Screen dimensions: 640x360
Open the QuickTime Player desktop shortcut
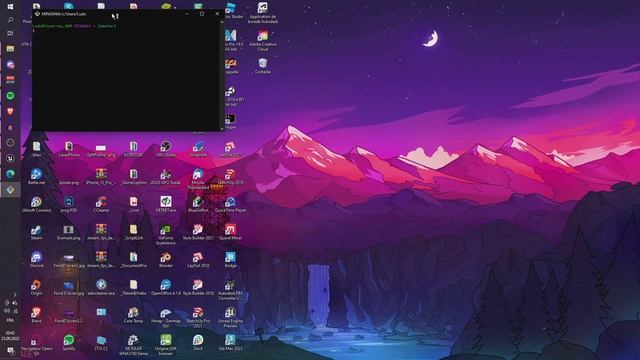coord(230,204)
